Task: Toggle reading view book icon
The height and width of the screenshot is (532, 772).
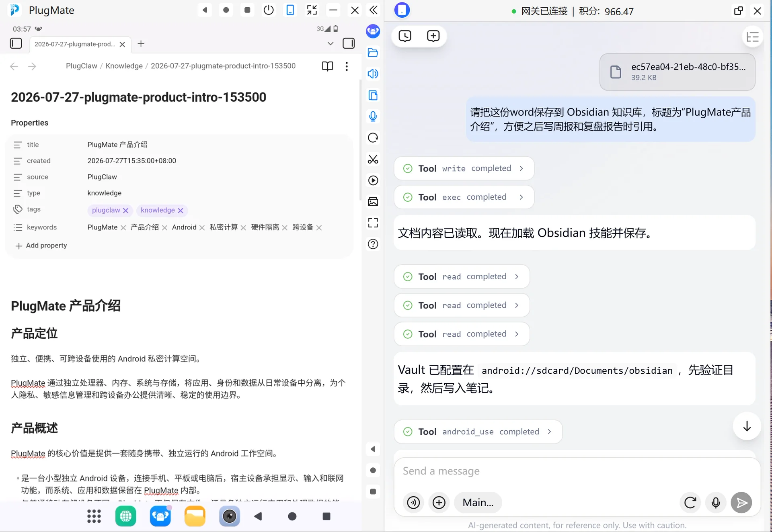Action: (327, 66)
